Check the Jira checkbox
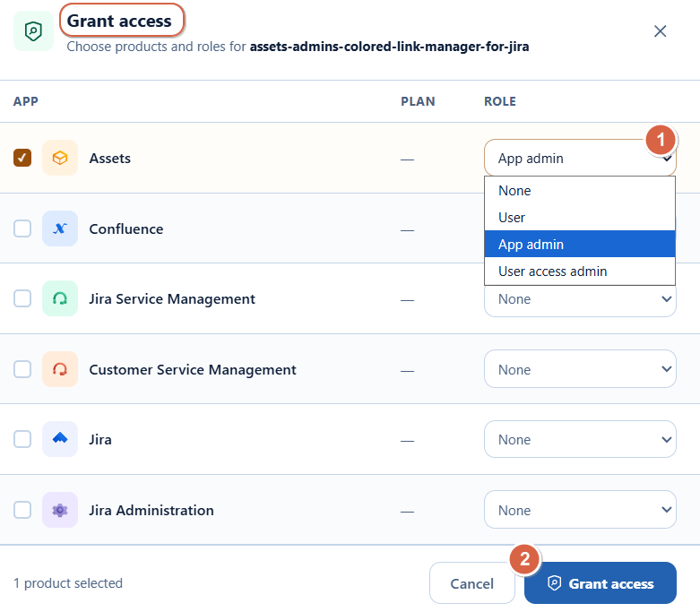 pyautogui.click(x=22, y=439)
